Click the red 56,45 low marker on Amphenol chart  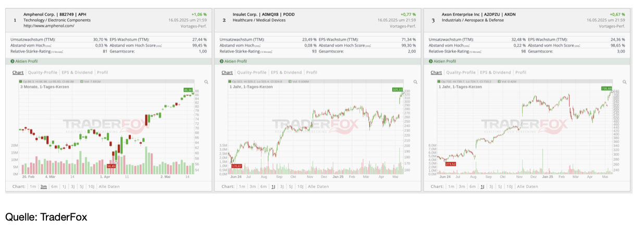(111, 166)
